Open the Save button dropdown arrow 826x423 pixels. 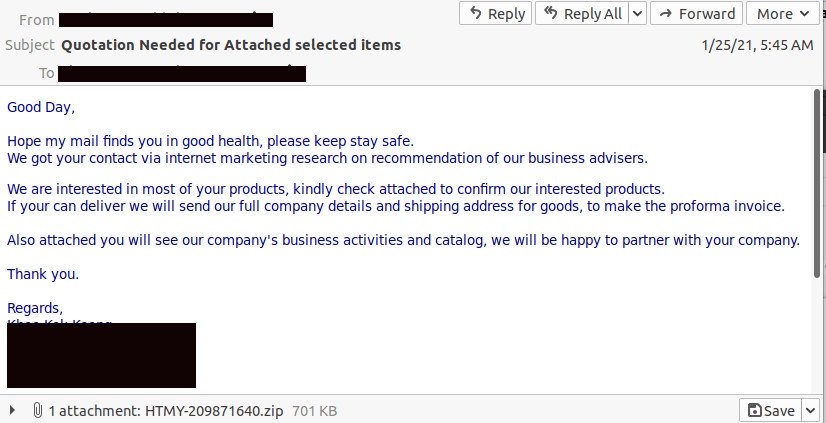tap(808, 410)
